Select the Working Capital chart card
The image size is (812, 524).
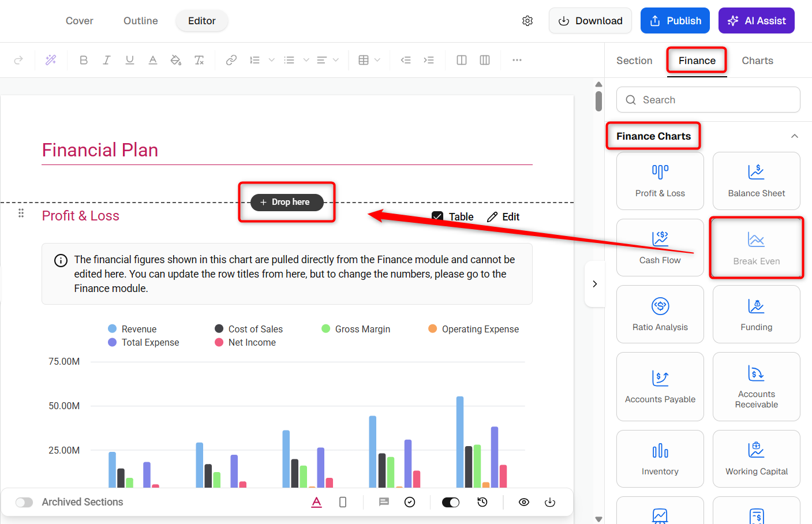tap(757, 459)
